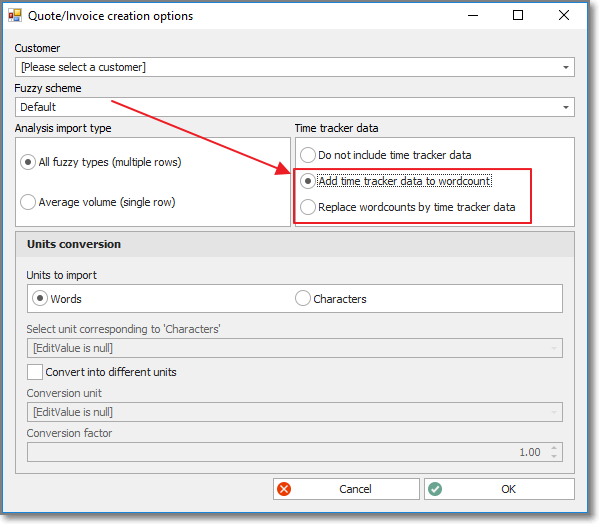
Task: Expand the Fuzzy scheme dropdown
Action: tap(566, 107)
